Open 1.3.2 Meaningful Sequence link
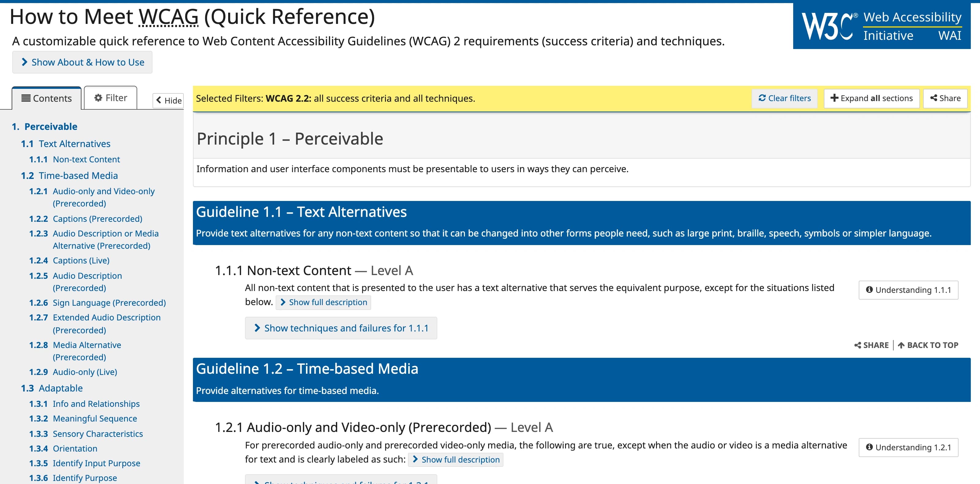This screenshot has height=484, width=980. click(83, 418)
